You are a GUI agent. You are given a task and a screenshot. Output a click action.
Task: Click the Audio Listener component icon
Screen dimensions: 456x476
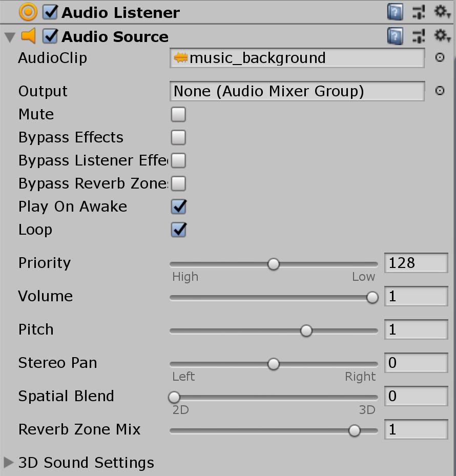point(28,12)
